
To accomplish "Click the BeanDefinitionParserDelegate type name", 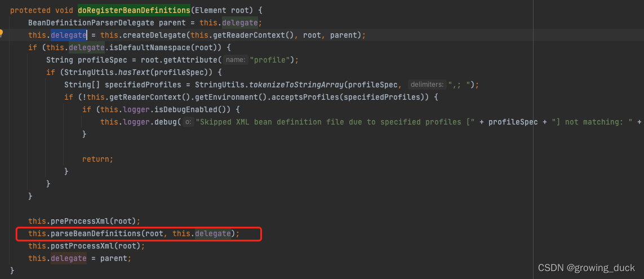I will coord(91,22).
